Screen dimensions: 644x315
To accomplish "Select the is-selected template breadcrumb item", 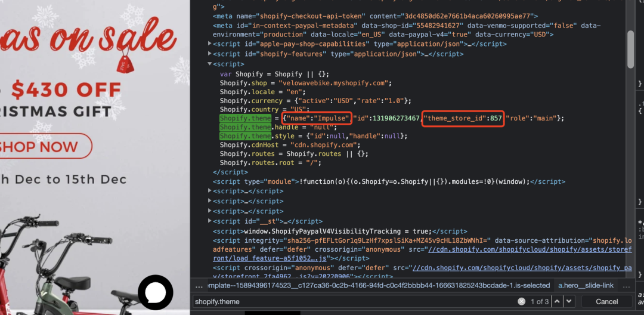I will [379, 285].
